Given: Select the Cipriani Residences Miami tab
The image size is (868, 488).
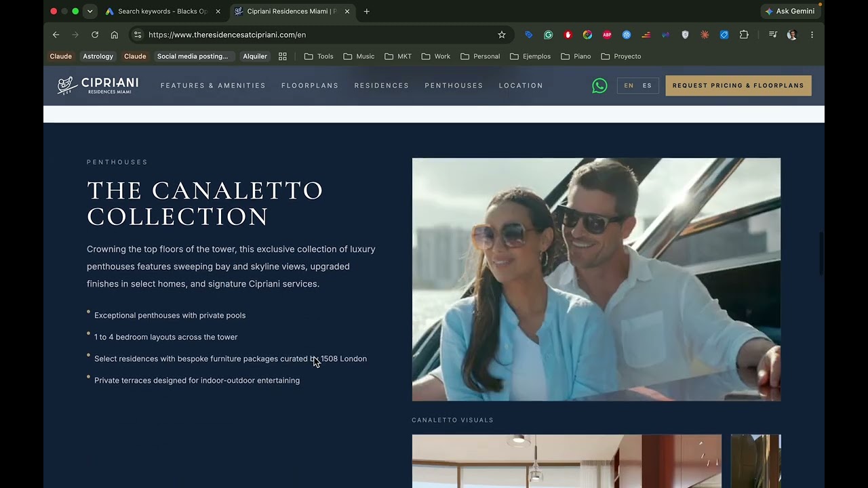Looking at the screenshot, I should pos(292,12).
